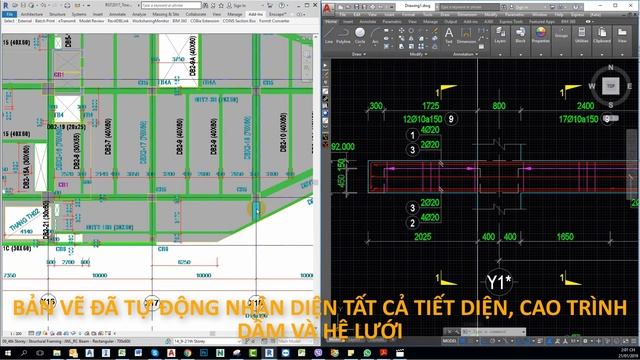The image size is (640, 360).
Task: Open the View panel icon in AutoCAD
Action: (622, 35)
